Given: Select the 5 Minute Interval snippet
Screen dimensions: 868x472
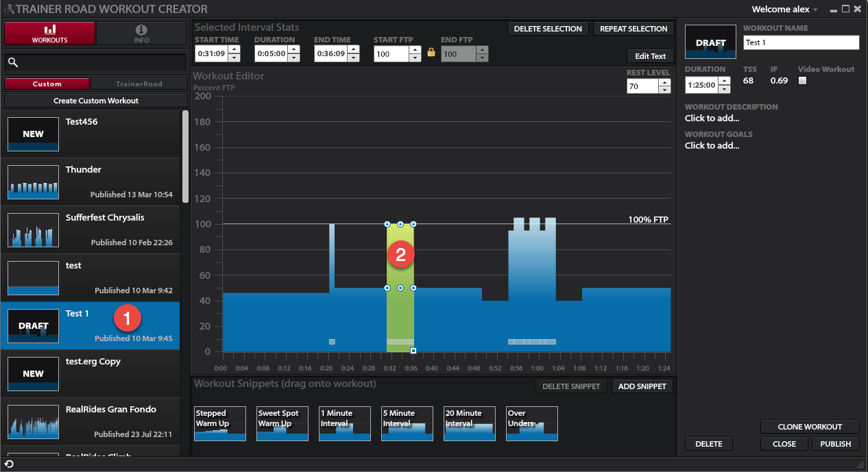Looking at the screenshot, I should pos(407,423).
